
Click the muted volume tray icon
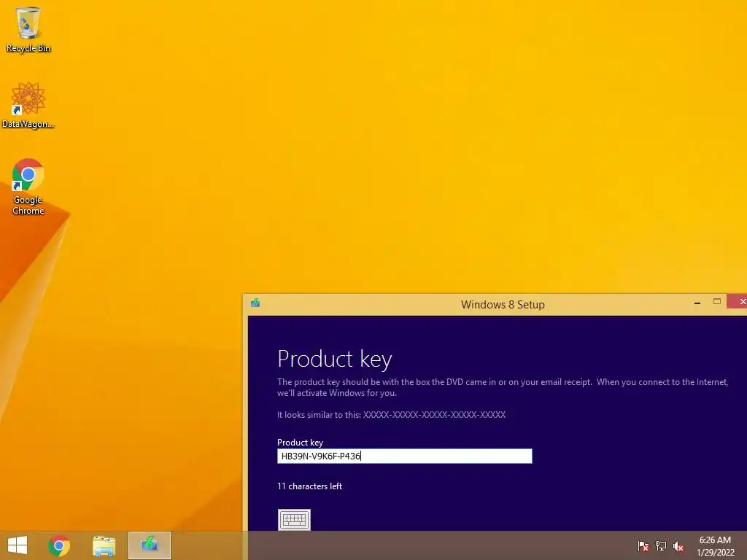[x=678, y=546]
